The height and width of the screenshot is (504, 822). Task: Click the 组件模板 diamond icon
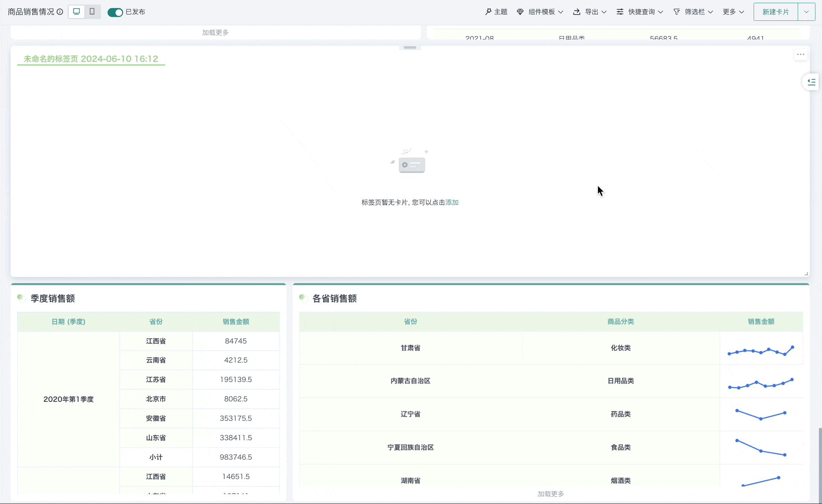point(520,12)
